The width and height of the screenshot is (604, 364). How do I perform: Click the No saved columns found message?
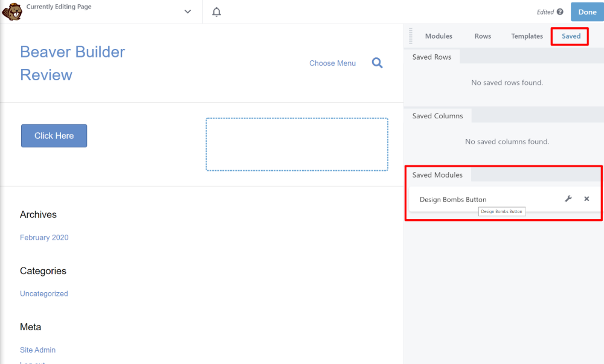coord(507,142)
